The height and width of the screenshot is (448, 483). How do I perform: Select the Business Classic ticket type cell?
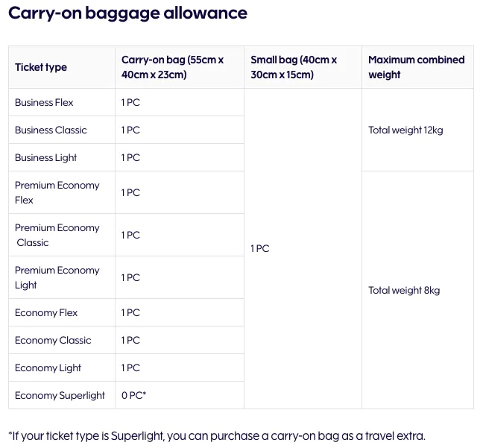pyautogui.click(x=51, y=130)
